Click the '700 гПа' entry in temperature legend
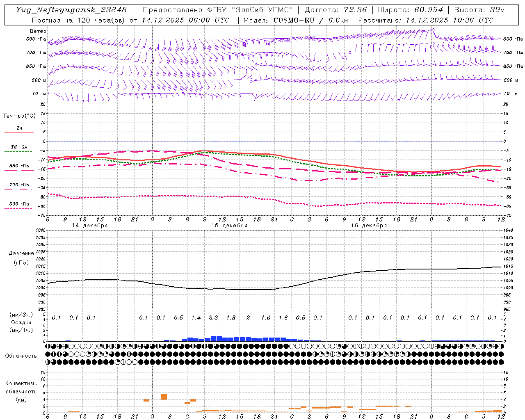Image resolution: width=525 pixels, height=420 pixels. click(19, 185)
